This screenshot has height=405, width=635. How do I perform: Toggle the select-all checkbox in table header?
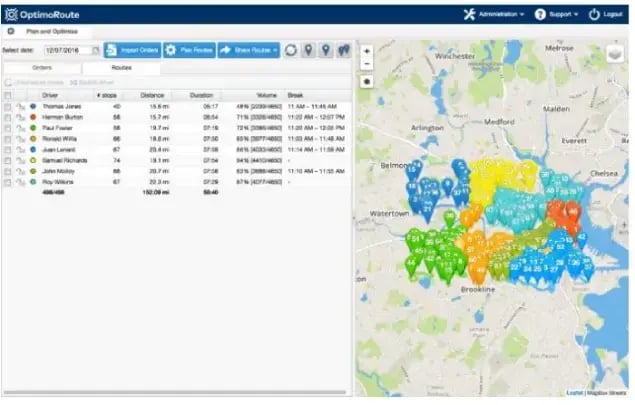(x=8, y=96)
